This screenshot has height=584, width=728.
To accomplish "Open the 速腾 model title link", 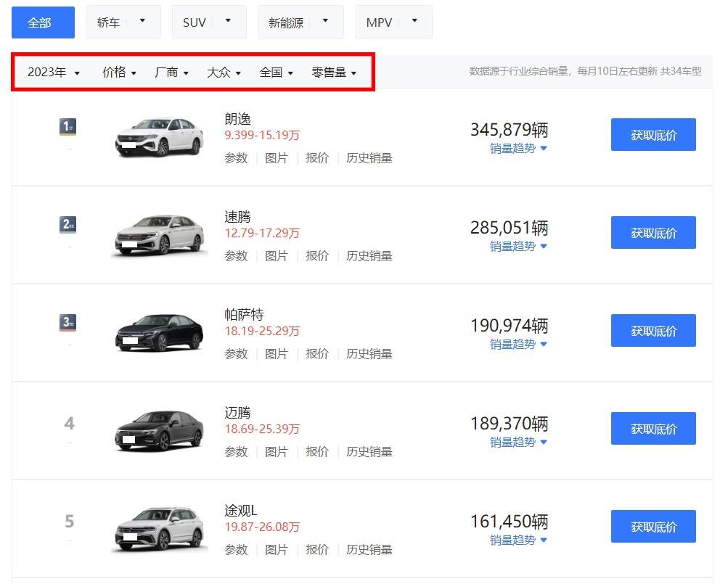I will coord(238,217).
